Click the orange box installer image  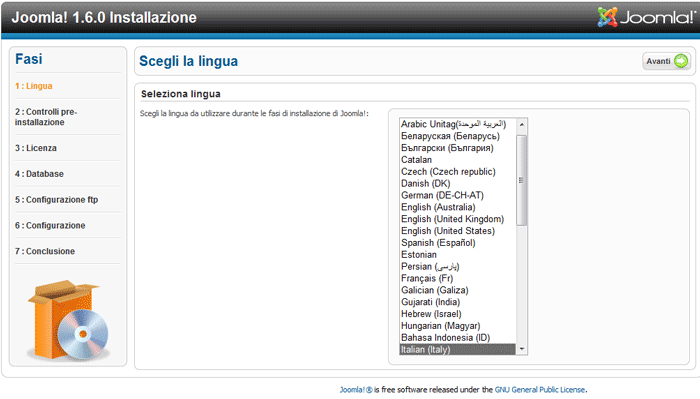[x=68, y=320]
